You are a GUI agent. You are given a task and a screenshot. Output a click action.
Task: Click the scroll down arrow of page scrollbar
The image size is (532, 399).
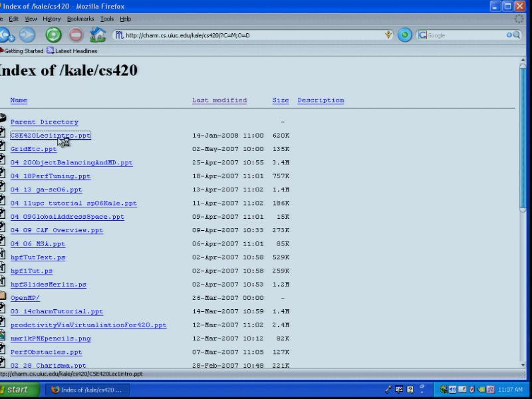523,364
